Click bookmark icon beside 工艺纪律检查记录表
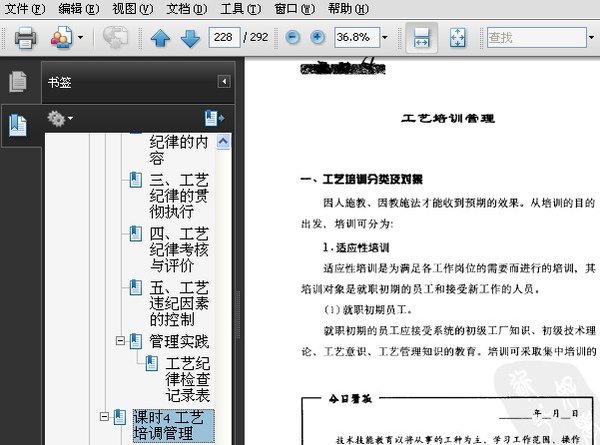This screenshot has width=600, height=445. coord(152,363)
